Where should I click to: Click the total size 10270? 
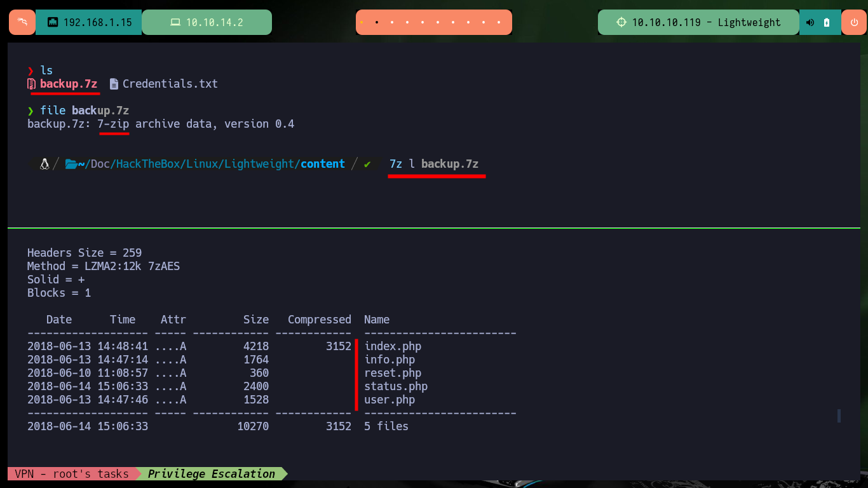tap(253, 426)
